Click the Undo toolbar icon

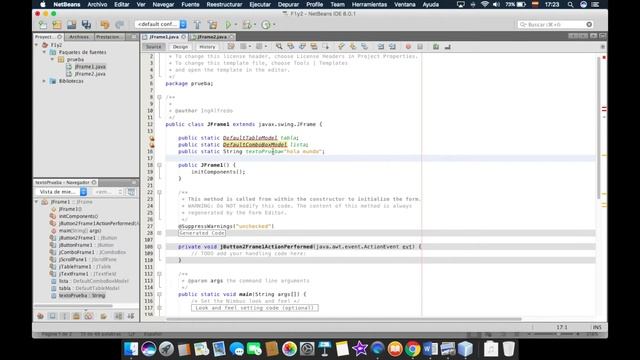[x=105, y=24]
